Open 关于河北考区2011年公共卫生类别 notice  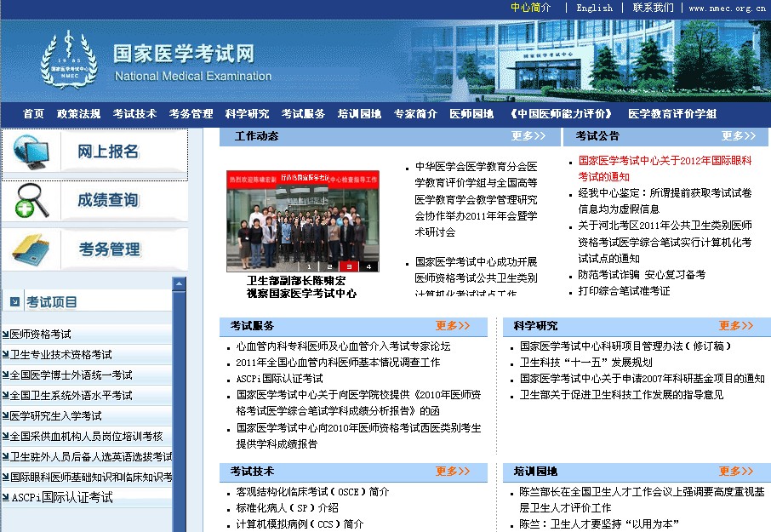coord(665,242)
